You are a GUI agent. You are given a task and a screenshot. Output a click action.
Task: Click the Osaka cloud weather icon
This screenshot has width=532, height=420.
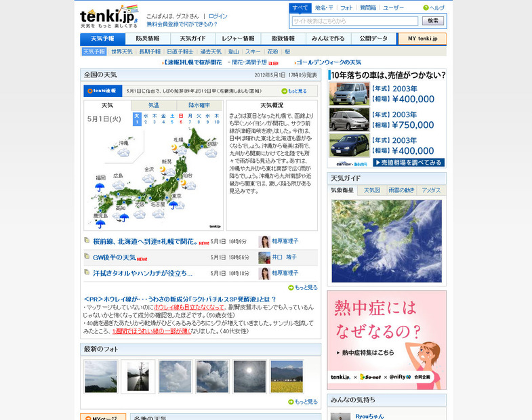pos(140,214)
